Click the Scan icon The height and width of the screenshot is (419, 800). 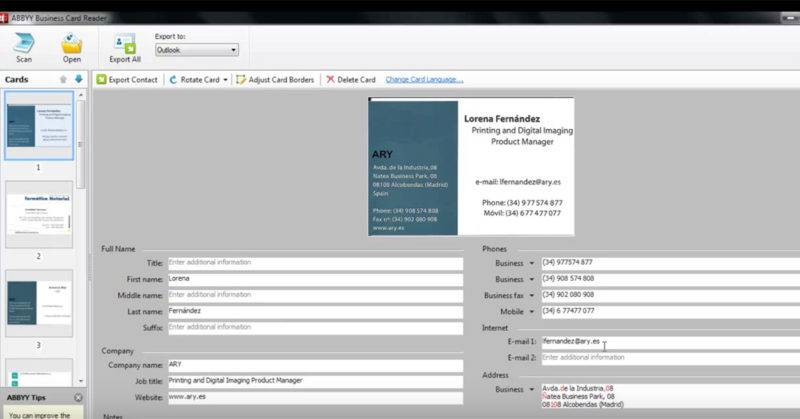(x=23, y=43)
